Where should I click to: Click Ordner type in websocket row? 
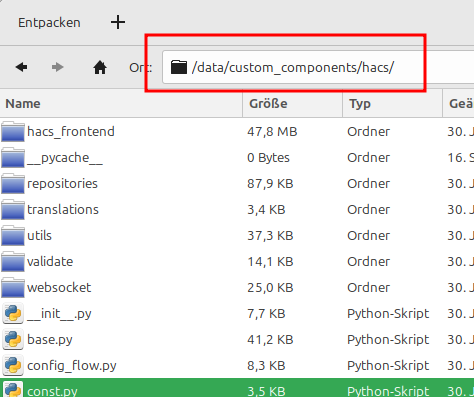pos(368,288)
